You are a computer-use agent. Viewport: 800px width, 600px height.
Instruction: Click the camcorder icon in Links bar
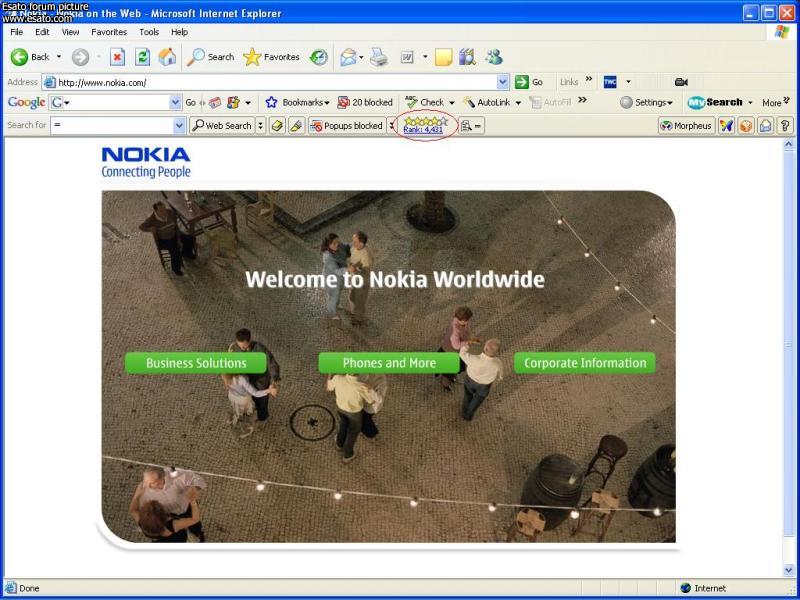pos(681,82)
